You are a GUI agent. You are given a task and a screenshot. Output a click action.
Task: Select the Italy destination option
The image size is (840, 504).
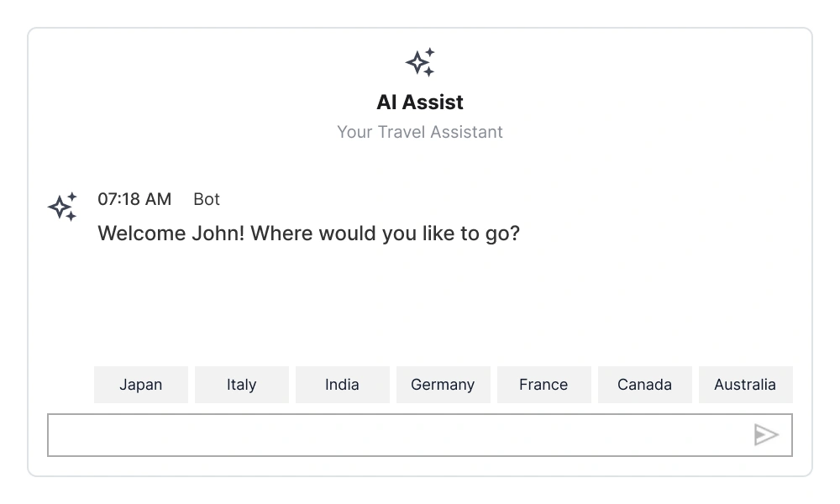tap(241, 384)
